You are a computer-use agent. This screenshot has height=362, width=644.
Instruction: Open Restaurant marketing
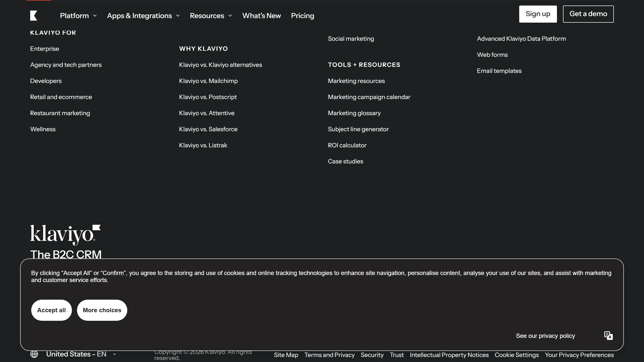click(60, 113)
